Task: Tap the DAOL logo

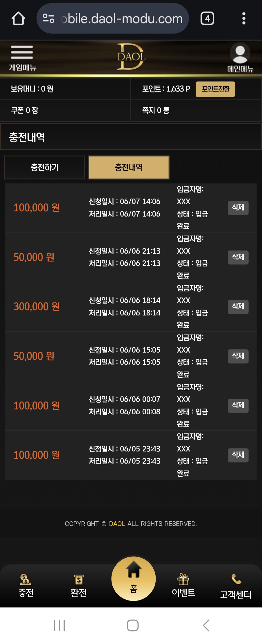Action: pos(131,57)
